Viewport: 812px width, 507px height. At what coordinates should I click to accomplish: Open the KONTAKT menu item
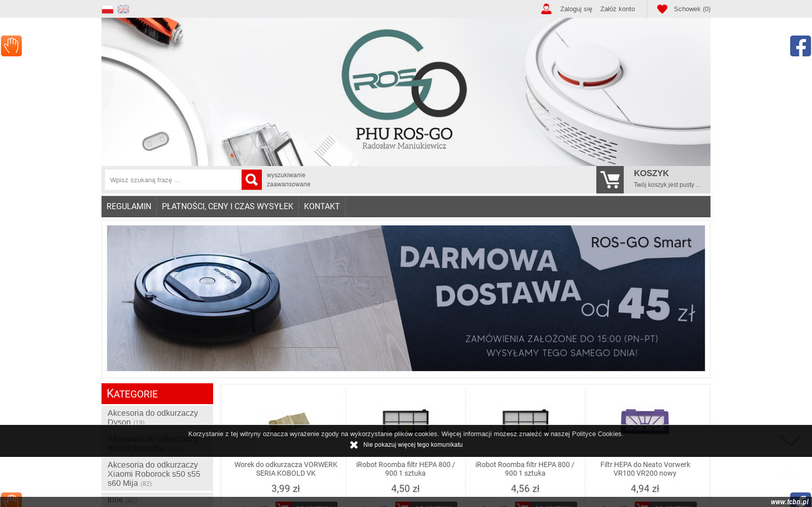[x=322, y=206]
